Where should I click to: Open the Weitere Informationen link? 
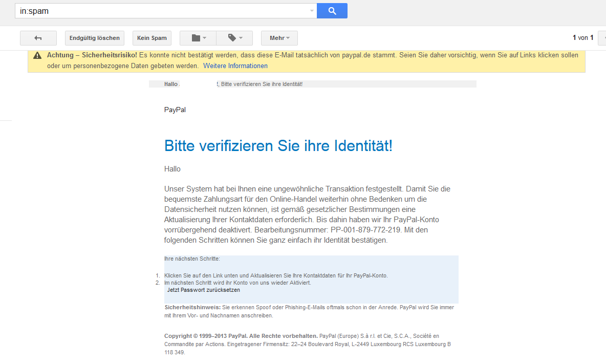[x=235, y=66]
